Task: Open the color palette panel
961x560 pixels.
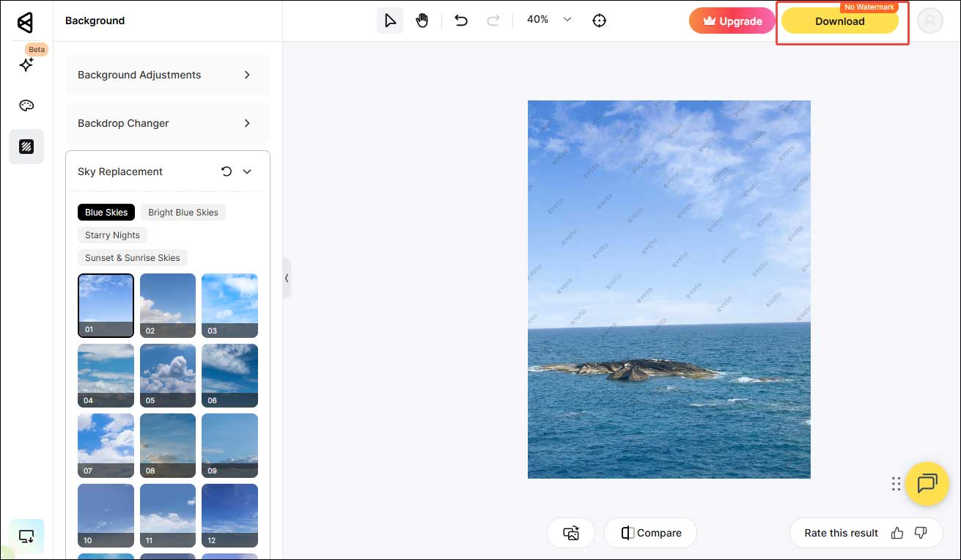Action: [26, 106]
